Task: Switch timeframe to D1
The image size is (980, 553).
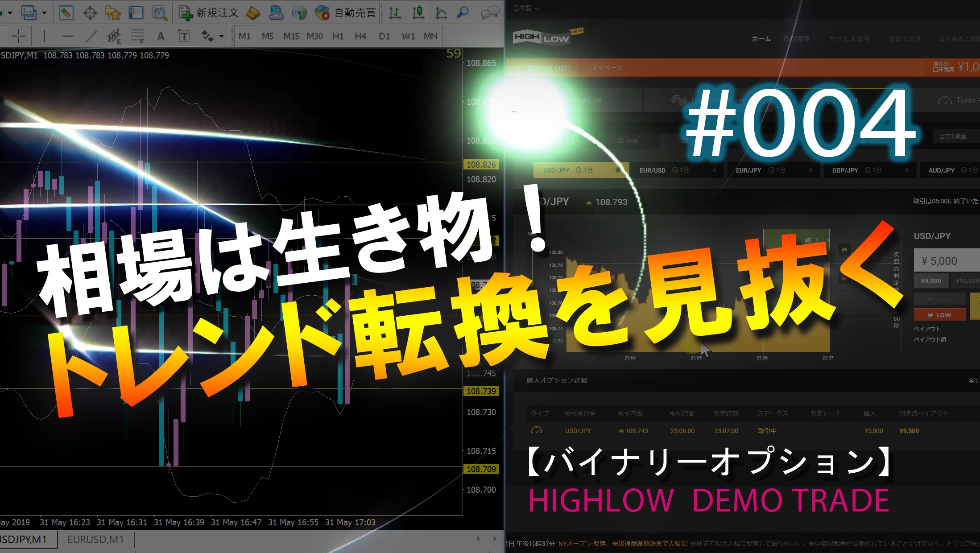Action: coord(384,36)
